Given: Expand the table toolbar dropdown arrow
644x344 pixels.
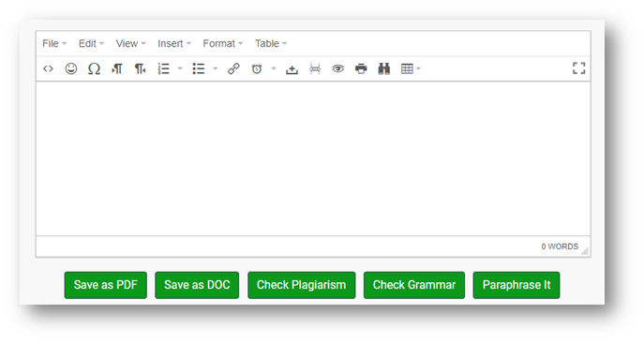Looking at the screenshot, I should point(418,68).
